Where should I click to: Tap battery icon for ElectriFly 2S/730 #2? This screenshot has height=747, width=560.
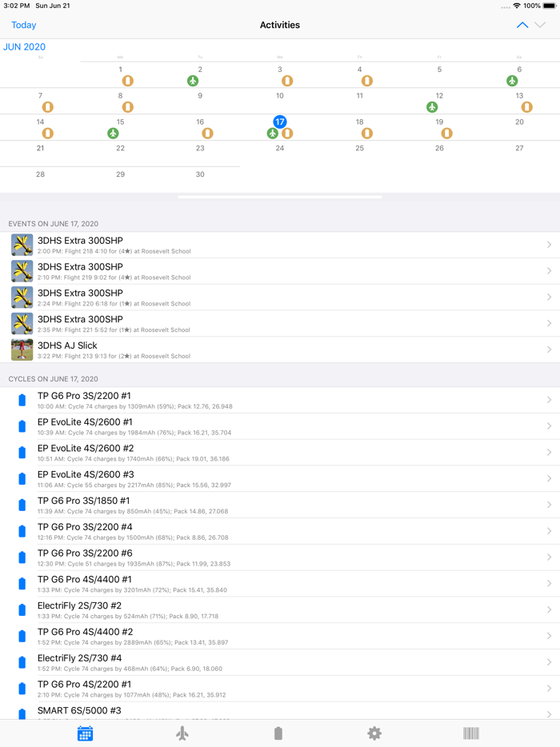(x=22, y=609)
